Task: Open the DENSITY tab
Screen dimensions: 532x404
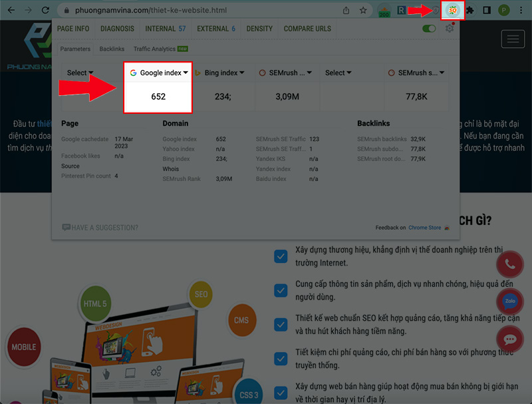Action: coord(259,29)
